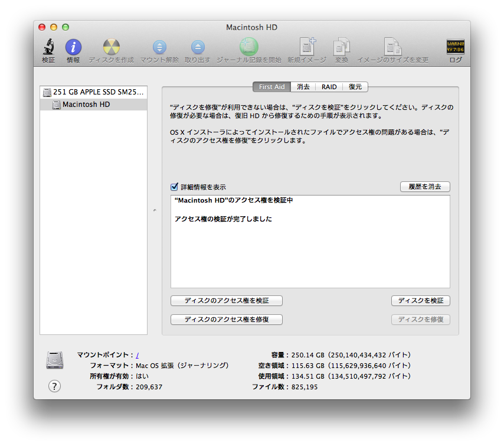Click the 変換 convert toolbar icon
The image size is (504, 446).
341,47
